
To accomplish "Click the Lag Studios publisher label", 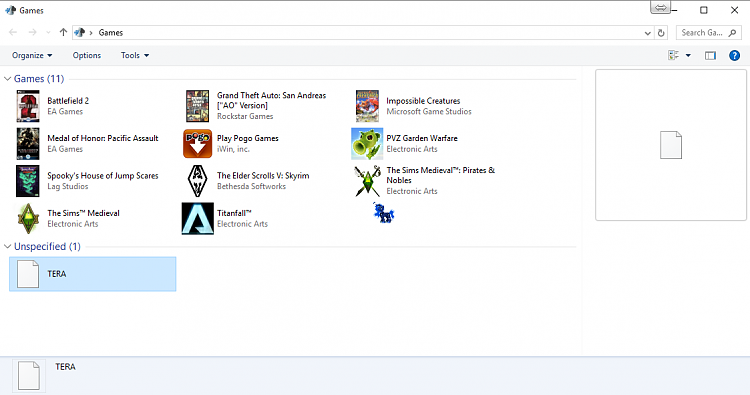I will coord(67,187).
